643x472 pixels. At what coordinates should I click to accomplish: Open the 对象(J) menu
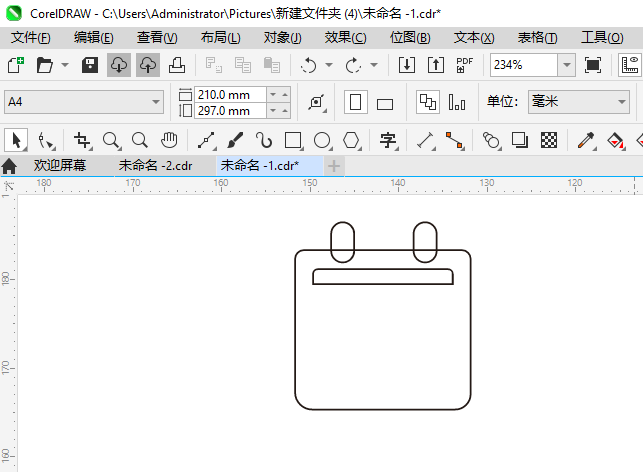tap(283, 37)
